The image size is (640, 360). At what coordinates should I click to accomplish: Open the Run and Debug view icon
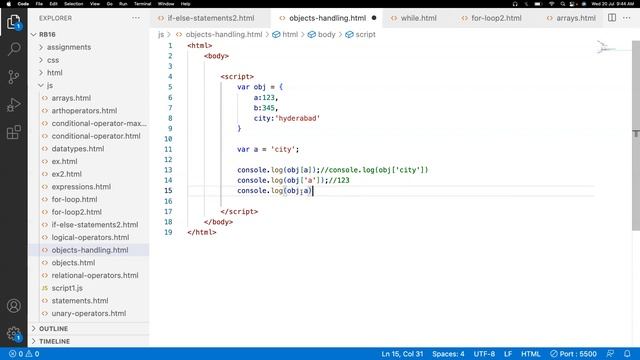(13, 104)
